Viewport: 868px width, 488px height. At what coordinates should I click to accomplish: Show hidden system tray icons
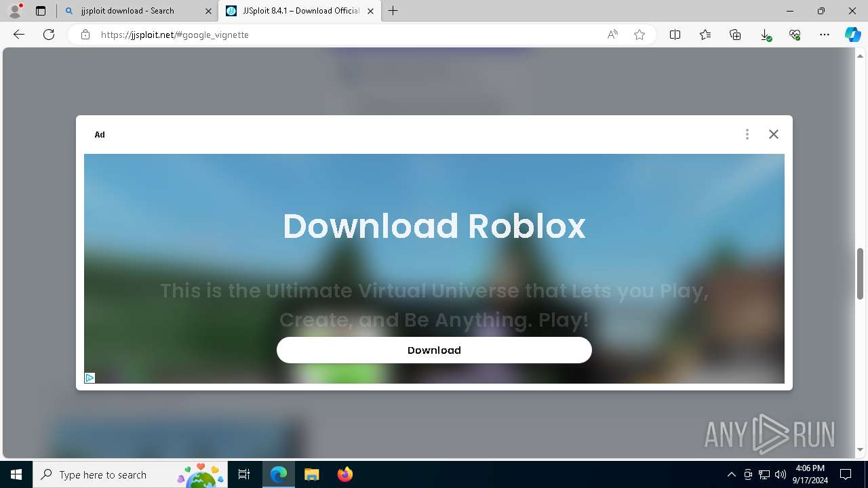pos(731,474)
